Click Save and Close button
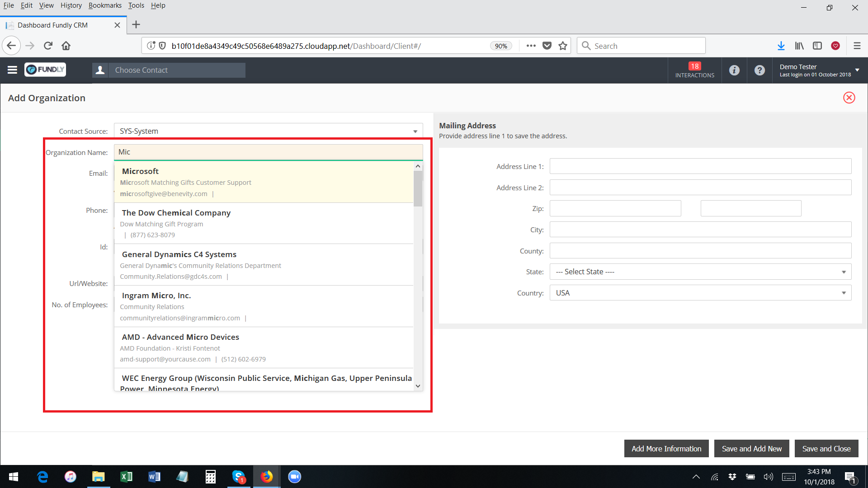This screenshot has width=868, height=488. 826,449
